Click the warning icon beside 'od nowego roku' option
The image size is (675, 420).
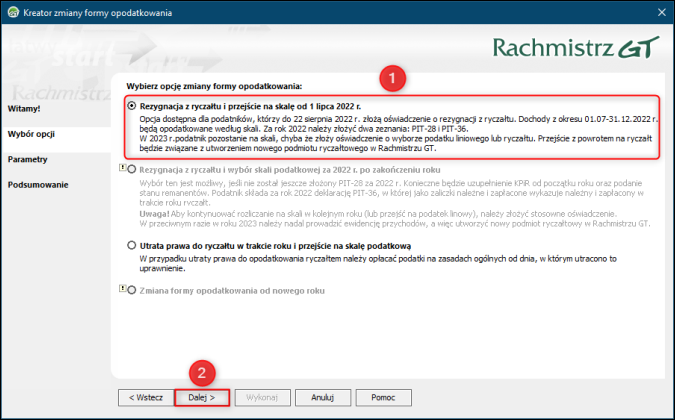(122, 288)
